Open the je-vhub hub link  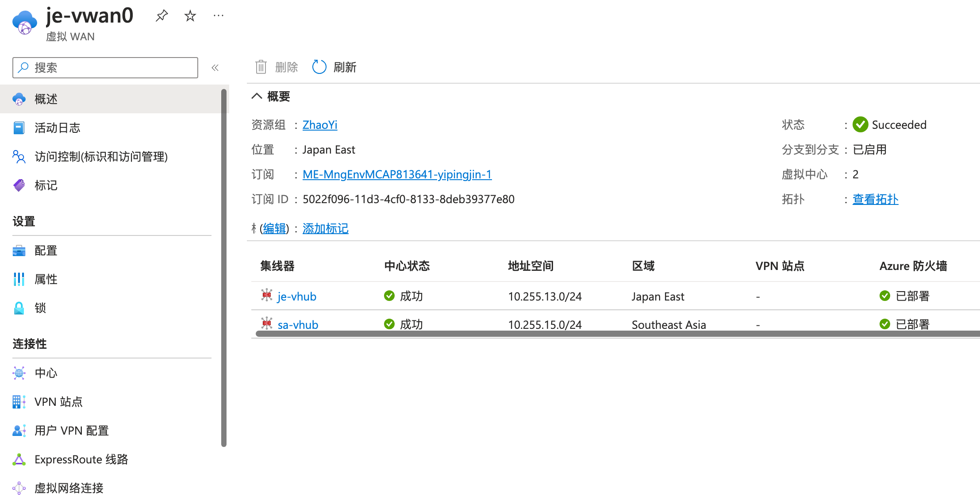point(297,296)
